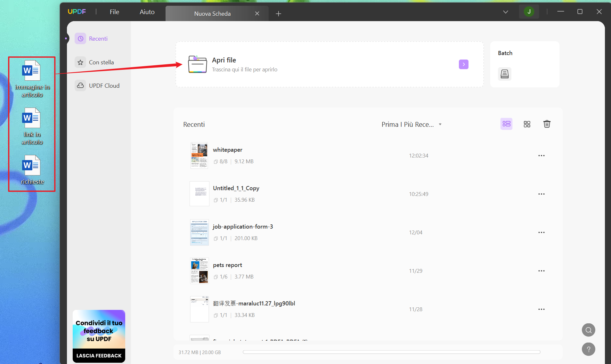Click the UPDF logo

coord(77,12)
